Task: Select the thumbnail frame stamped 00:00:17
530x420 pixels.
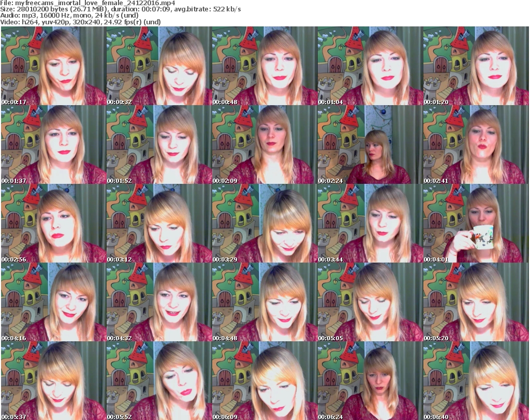Action: point(54,66)
